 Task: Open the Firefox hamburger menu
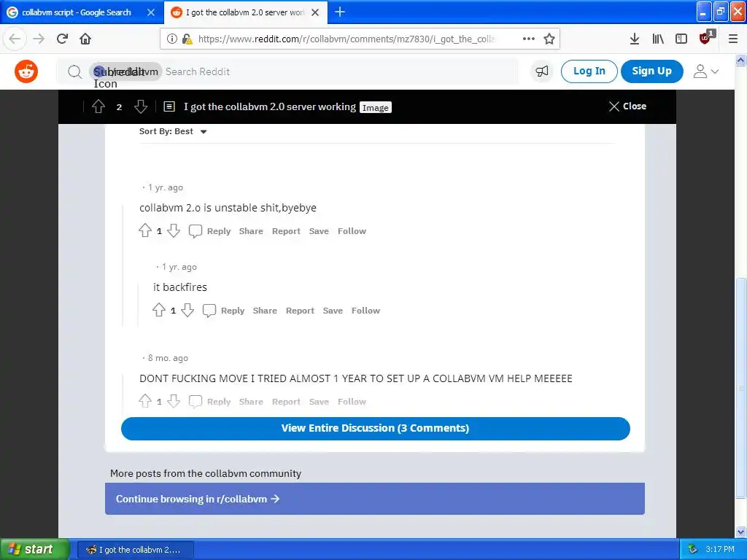click(733, 39)
